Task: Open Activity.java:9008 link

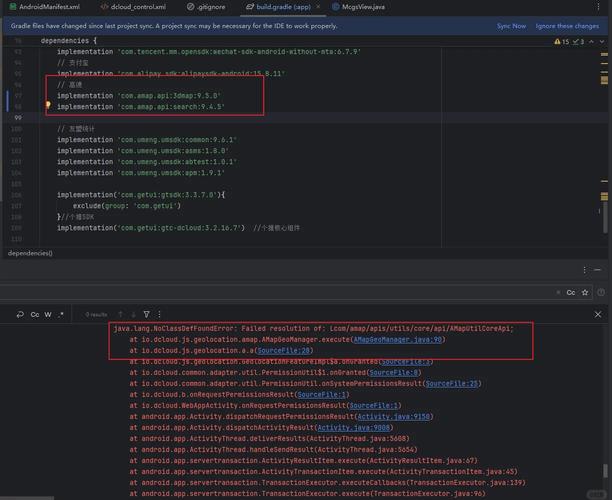Action: (354, 428)
